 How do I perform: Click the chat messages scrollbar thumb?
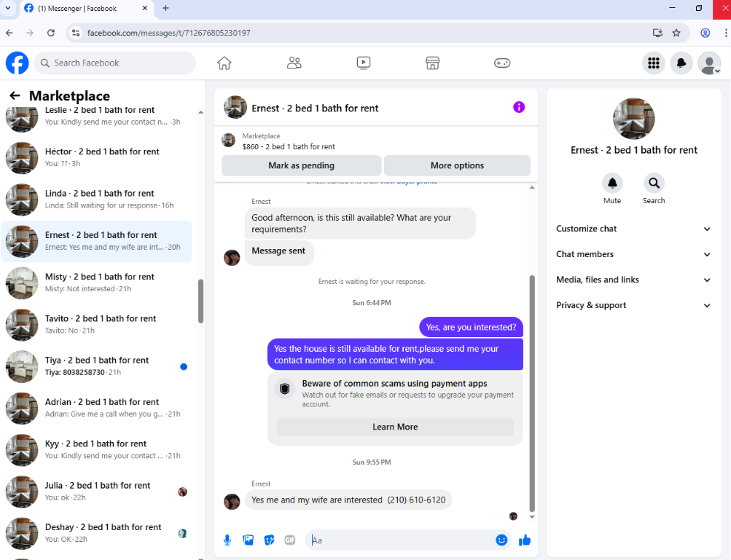[532, 394]
